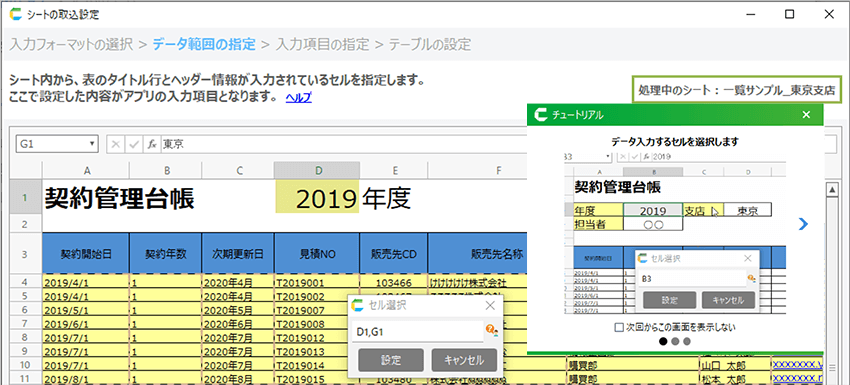The width and height of the screenshot is (850, 385).
Task: Select row 1 header
Action: [x=25, y=197]
